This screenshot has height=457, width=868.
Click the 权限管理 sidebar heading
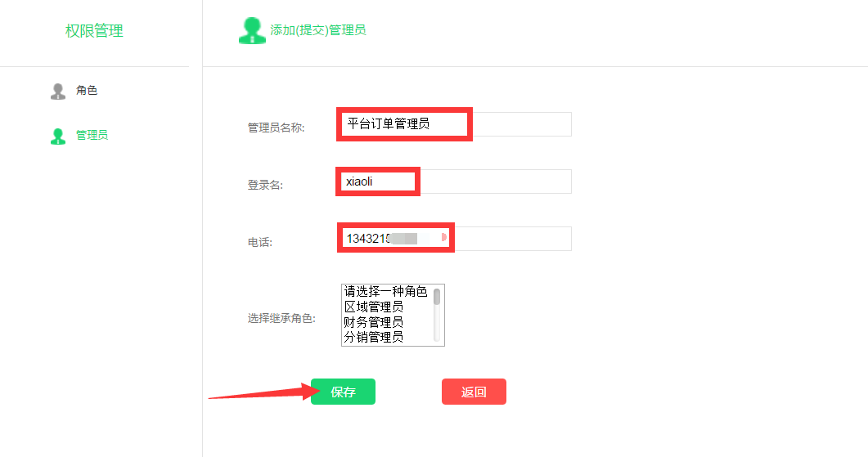tap(94, 30)
